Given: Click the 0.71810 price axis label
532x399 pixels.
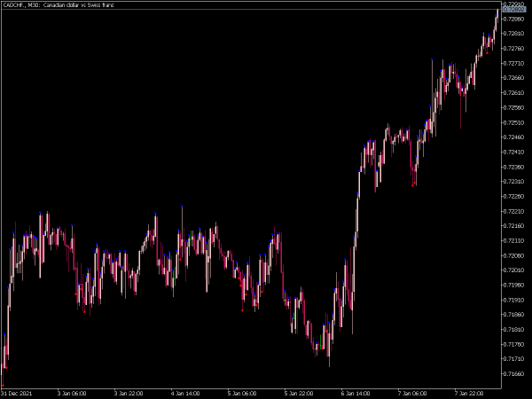Looking at the screenshot, I should pyautogui.click(x=514, y=330).
